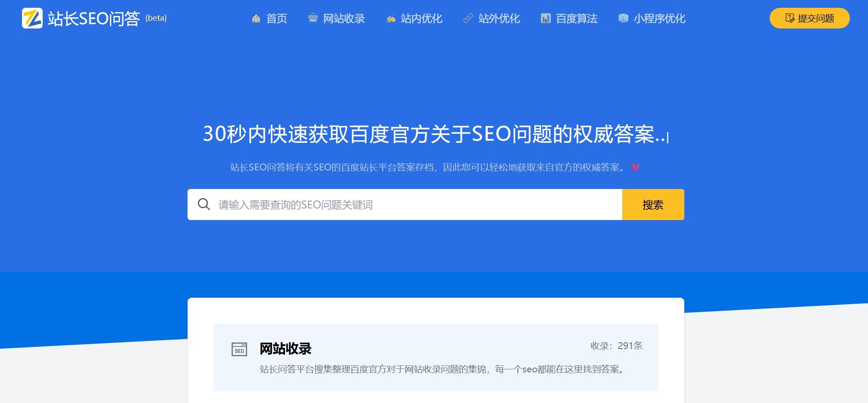This screenshot has width=868, height=403.
Task: Click the chart icon beside 百度算法
Action: (x=545, y=19)
